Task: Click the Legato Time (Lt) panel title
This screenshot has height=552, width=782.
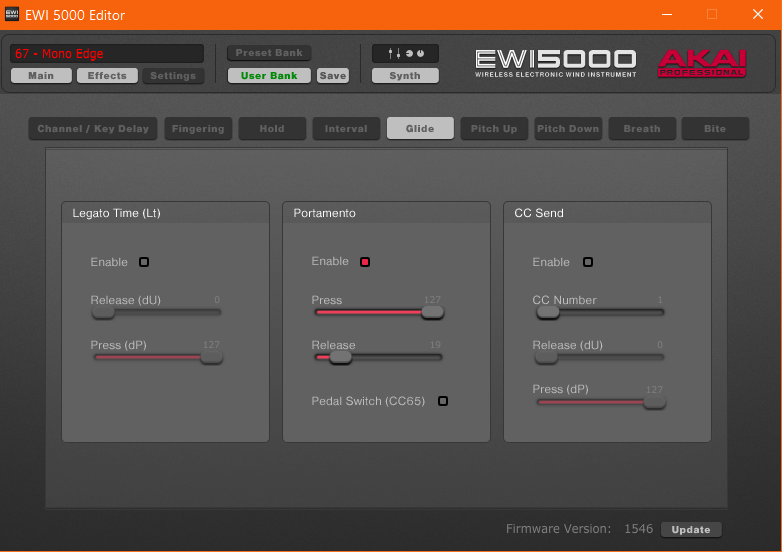Action: pyautogui.click(x=116, y=213)
